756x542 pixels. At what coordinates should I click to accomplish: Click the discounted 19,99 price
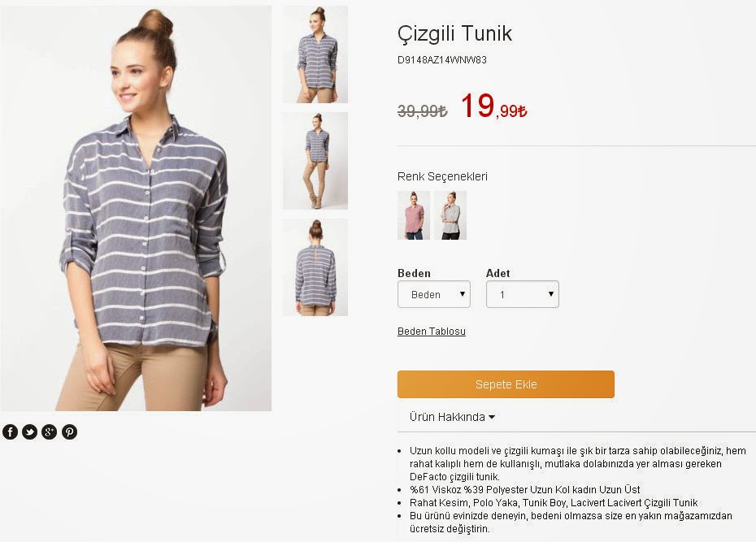pos(493,106)
